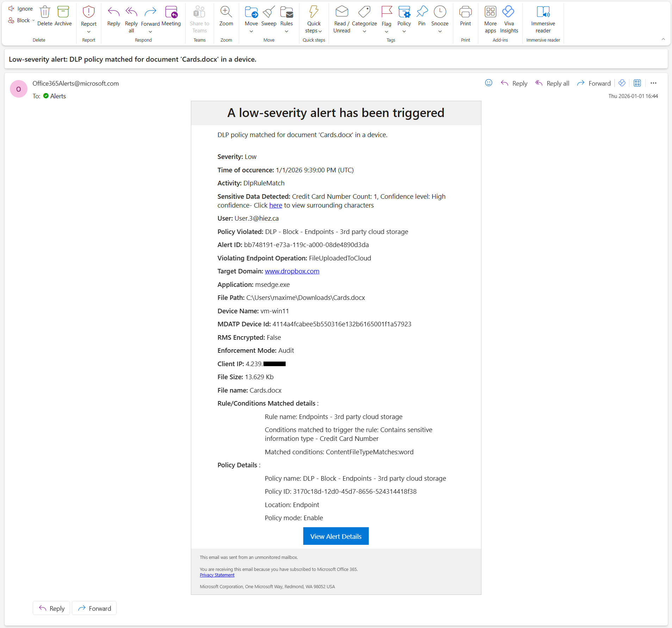The image size is (672, 628).
Task: Open the Categorize dropdown menu
Action: [364, 31]
